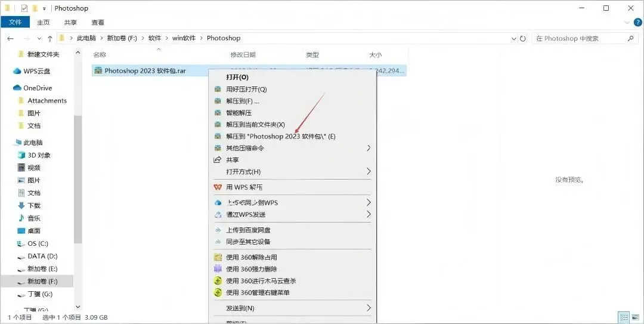644x324 pixels.
Task: Go back with the back arrow
Action: pos(11,38)
